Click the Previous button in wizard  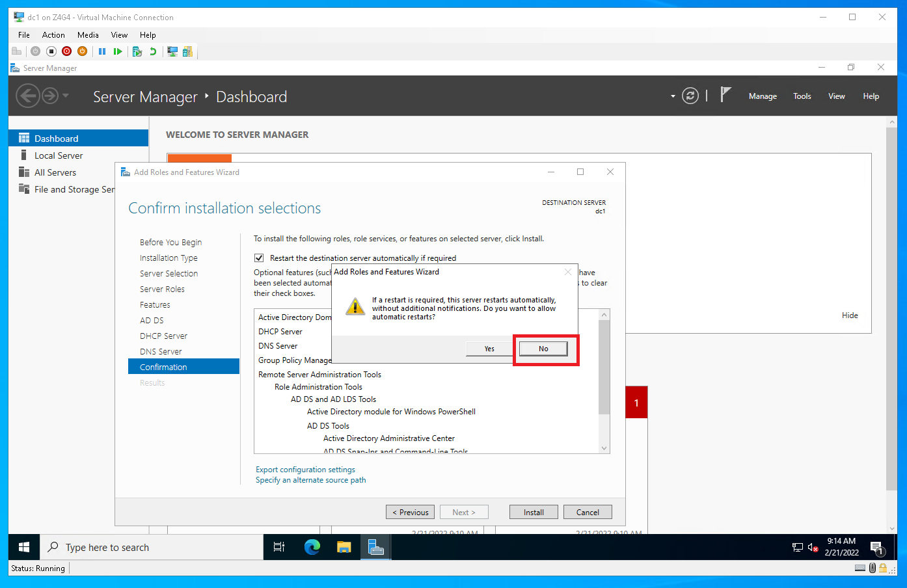(x=410, y=512)
